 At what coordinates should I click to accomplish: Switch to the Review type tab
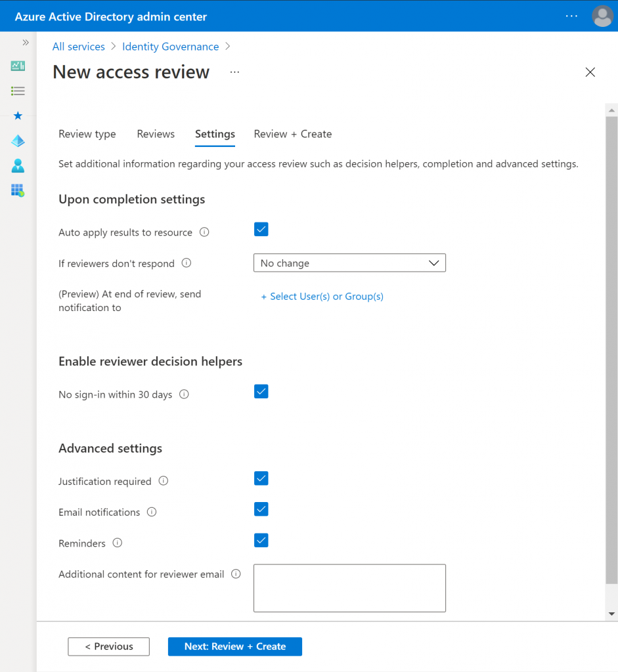tap(87, 134)
